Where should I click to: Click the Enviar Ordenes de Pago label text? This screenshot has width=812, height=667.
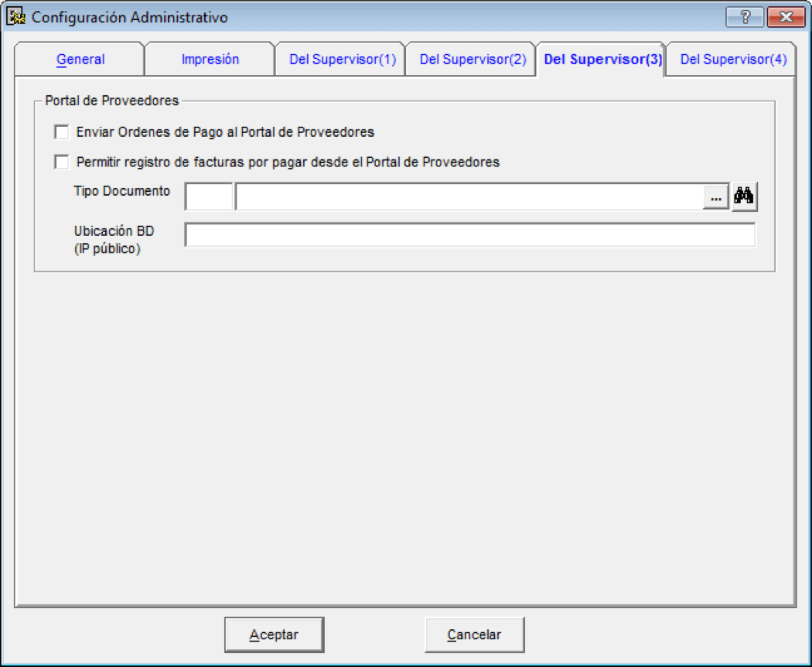click(225, 132)
